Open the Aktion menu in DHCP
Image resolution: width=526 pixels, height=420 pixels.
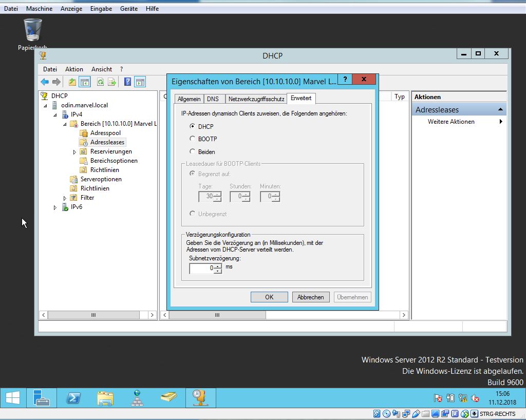[74, 69]
